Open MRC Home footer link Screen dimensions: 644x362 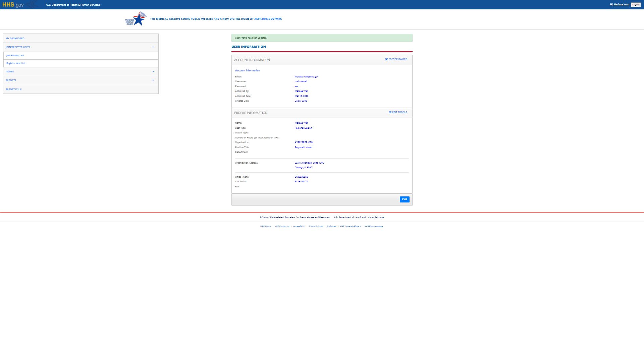[265, 226]
